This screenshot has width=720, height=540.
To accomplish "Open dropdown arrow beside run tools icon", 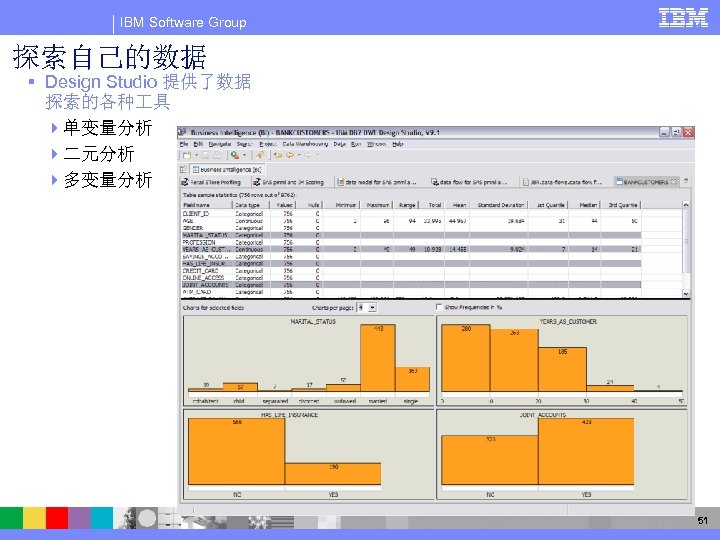I will (244, 155).
